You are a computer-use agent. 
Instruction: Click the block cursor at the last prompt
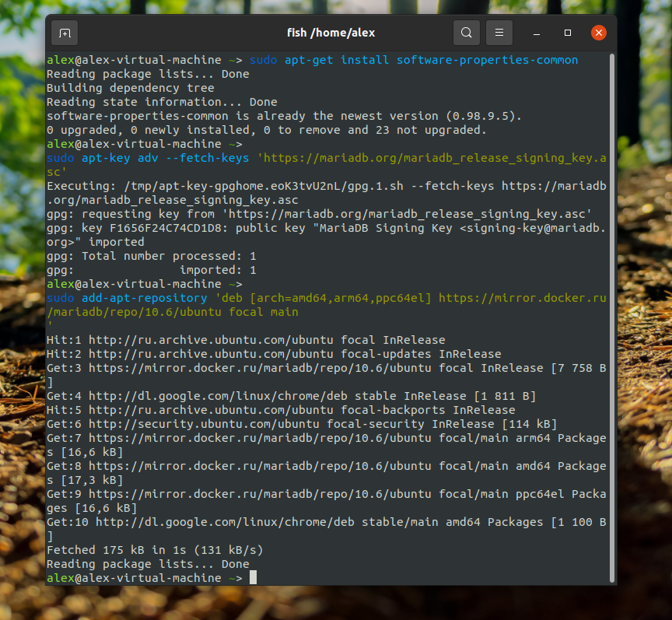253,578
